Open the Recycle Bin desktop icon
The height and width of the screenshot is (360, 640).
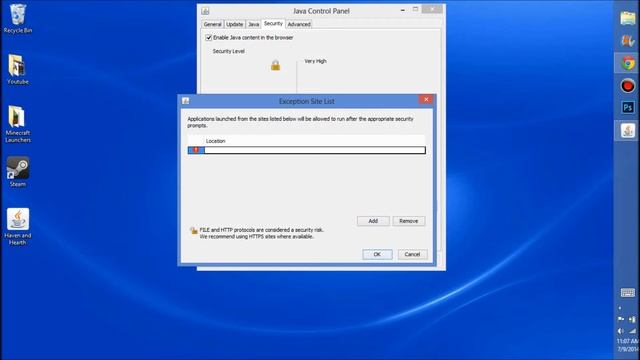coord(18,18)
